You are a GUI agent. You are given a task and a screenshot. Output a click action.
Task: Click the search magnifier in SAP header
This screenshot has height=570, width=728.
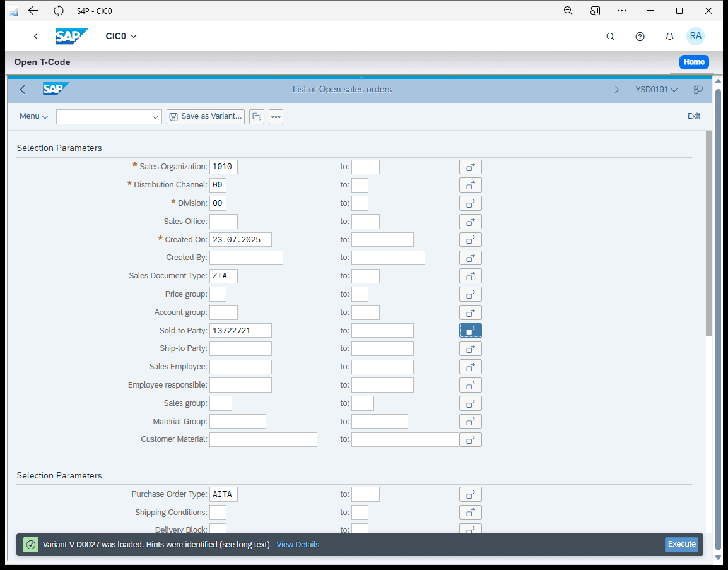coord(611,36)
